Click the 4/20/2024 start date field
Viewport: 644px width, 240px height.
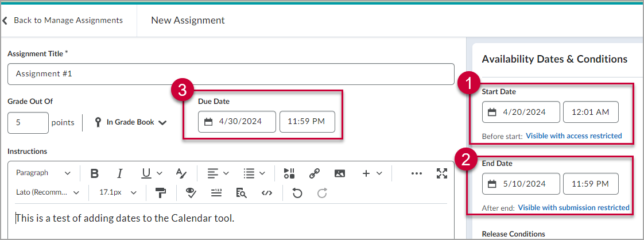[521, 112]
